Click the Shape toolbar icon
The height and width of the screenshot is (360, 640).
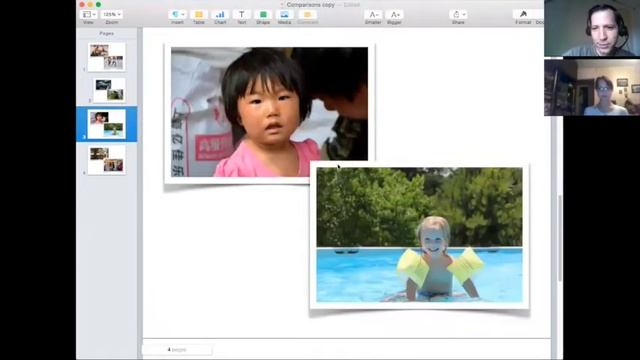coord(263,15)
